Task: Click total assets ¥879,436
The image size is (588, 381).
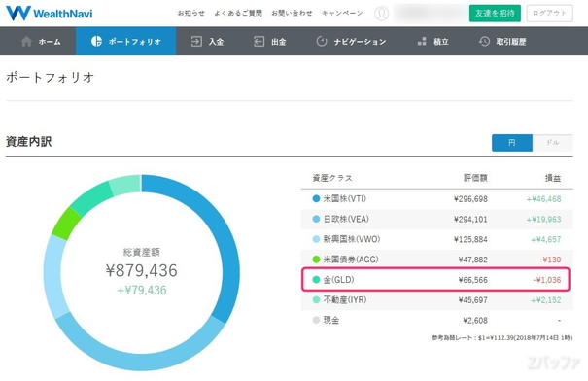Action: click(141, 270)
